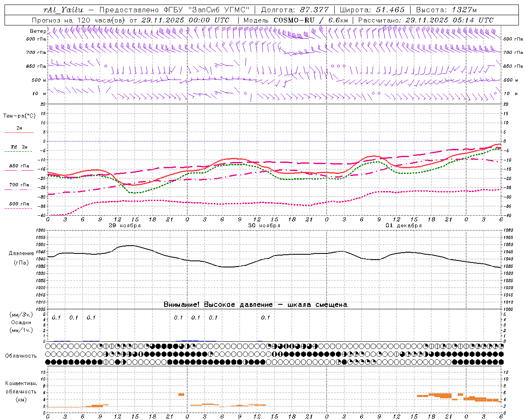
Task: Click the Ветер wind panel label
Action: point(38,31)
